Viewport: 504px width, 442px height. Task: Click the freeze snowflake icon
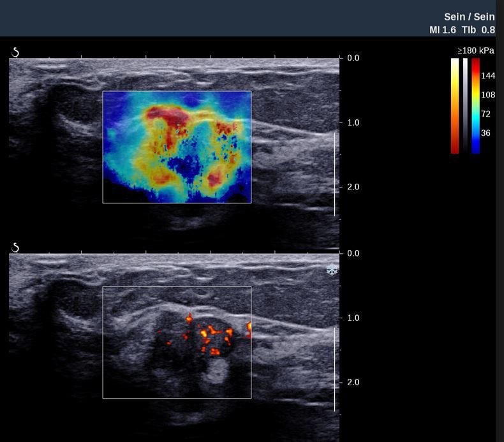coord(332,269)
